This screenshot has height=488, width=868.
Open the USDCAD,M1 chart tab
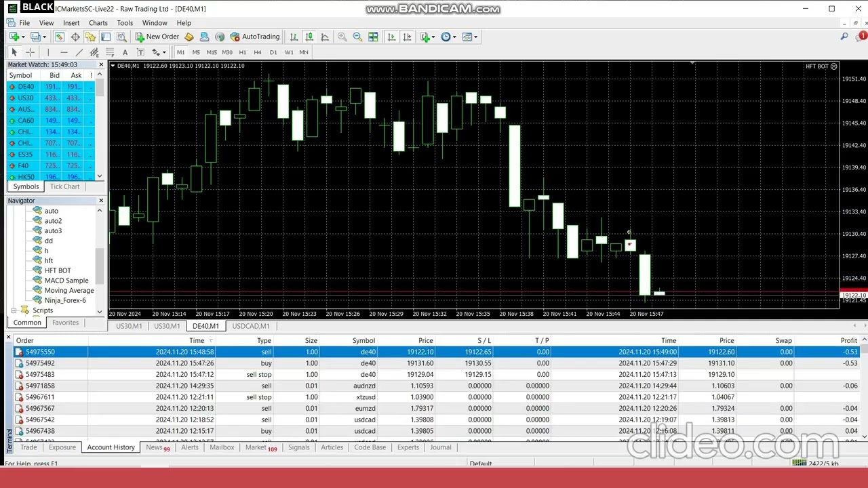(x=251, y=326)
